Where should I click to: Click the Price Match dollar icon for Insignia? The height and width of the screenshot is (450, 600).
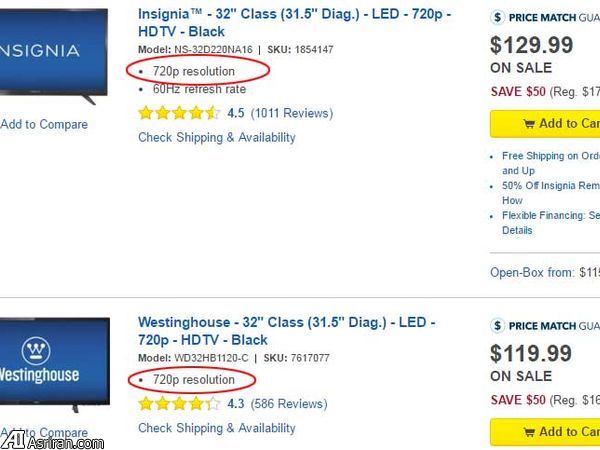[x=499, y=16]
